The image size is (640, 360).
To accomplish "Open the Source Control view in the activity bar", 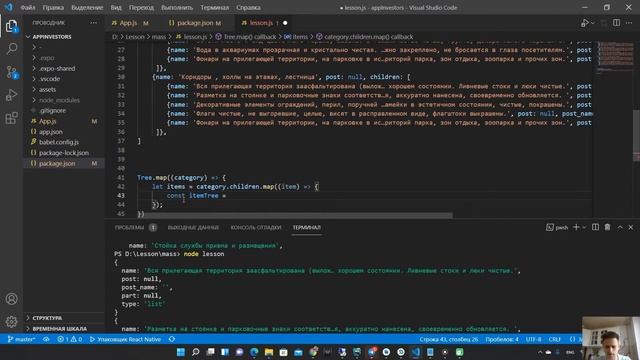I will pyautogui.click(x=11, y=72).
